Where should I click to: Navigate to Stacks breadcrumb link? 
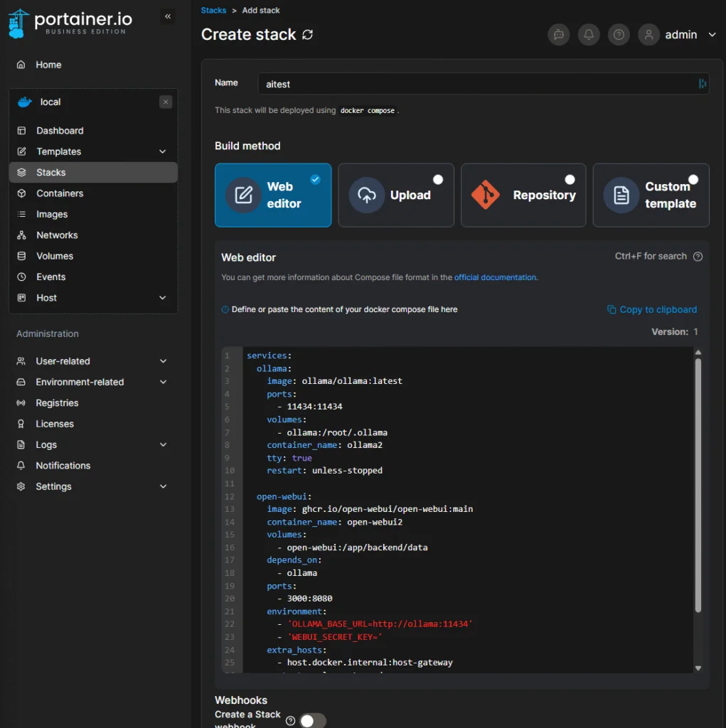[213, 10]
